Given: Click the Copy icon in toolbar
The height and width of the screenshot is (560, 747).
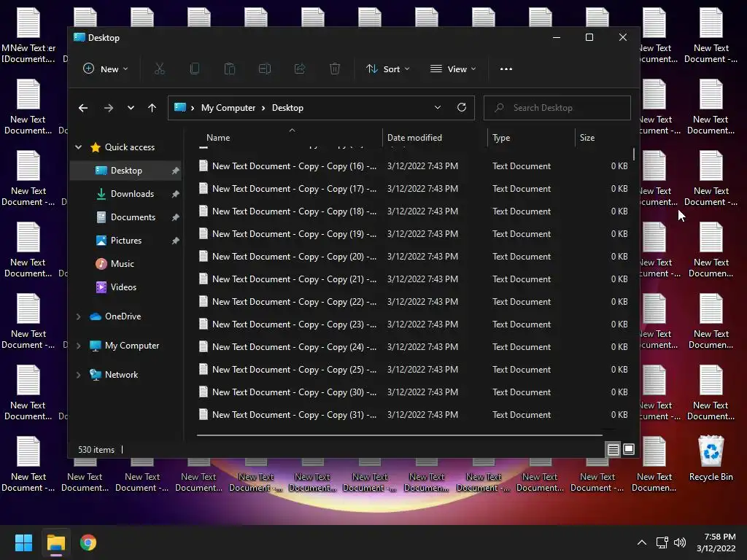Looking at the screenshot, I should (x=194, y=69).
